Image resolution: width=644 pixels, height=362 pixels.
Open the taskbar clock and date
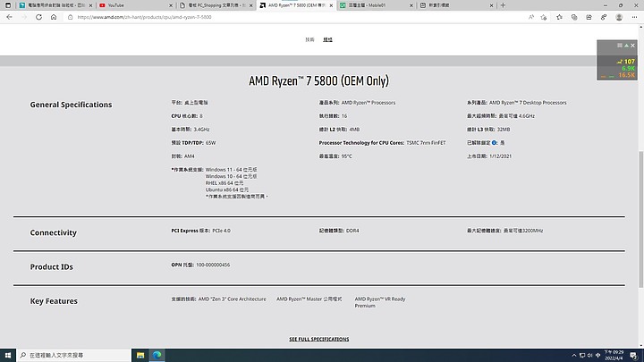(x=614, y=355)
